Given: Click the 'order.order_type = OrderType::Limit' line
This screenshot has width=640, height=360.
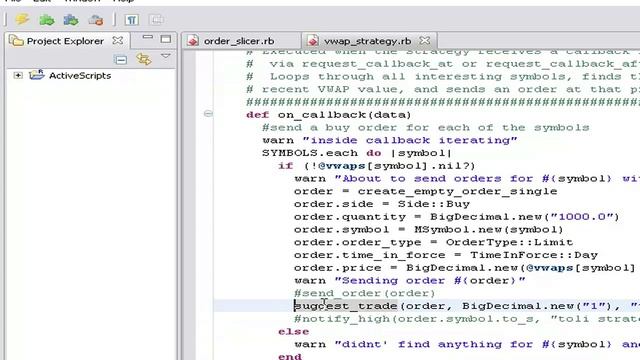Looking at the screenshot, I should pyautogui.click(x=433, y=242).
